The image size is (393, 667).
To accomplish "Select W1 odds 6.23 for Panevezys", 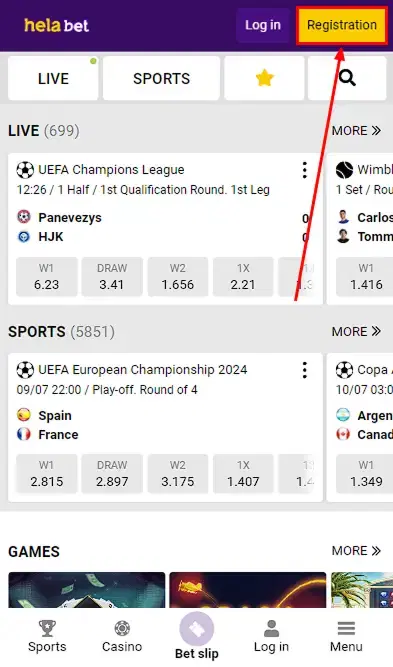I will click(x=46, y=276).
